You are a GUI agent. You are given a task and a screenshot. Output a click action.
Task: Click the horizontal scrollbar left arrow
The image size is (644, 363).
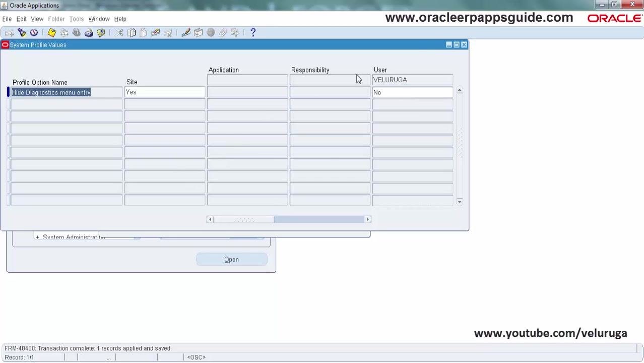pos(210,219)
